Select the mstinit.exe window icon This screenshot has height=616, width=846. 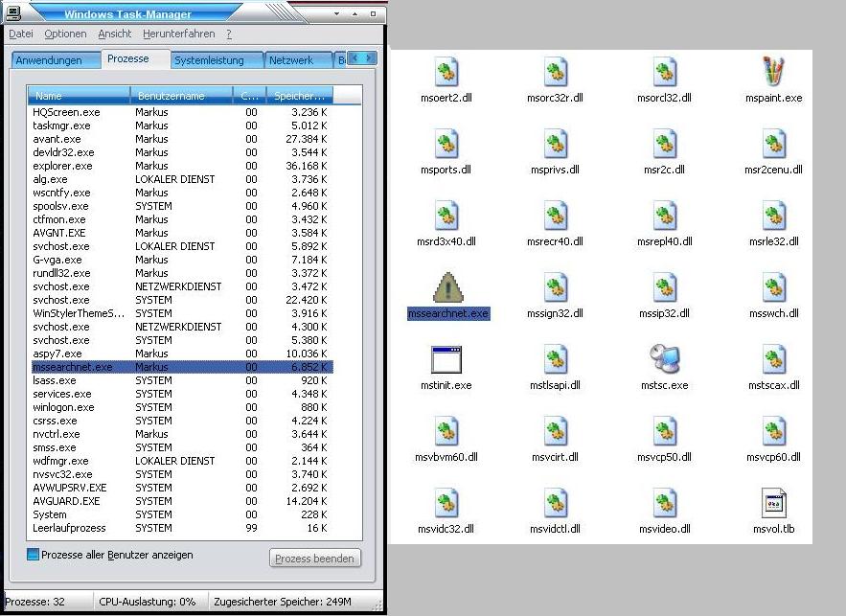click(446, 359)
